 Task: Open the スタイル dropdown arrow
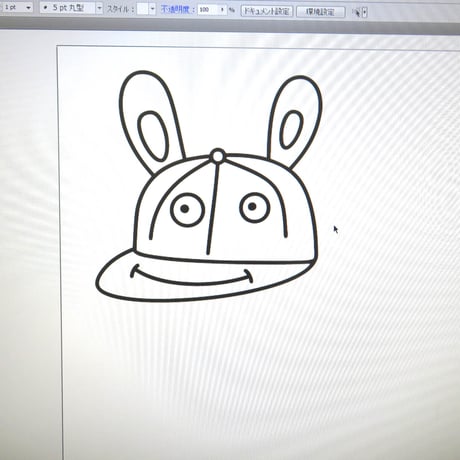[x=152, y=9]
